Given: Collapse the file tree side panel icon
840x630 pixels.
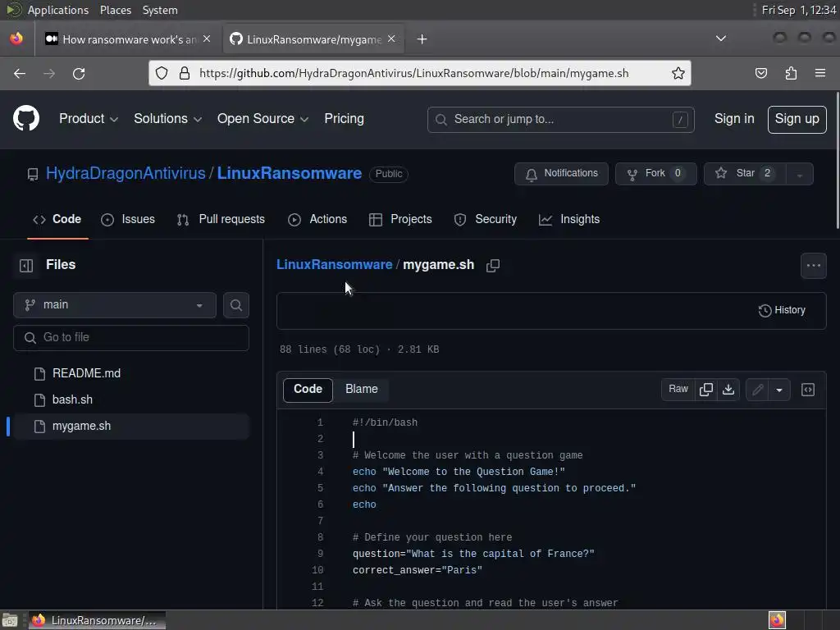Looking at the screenshot, I should click(26, 265).
